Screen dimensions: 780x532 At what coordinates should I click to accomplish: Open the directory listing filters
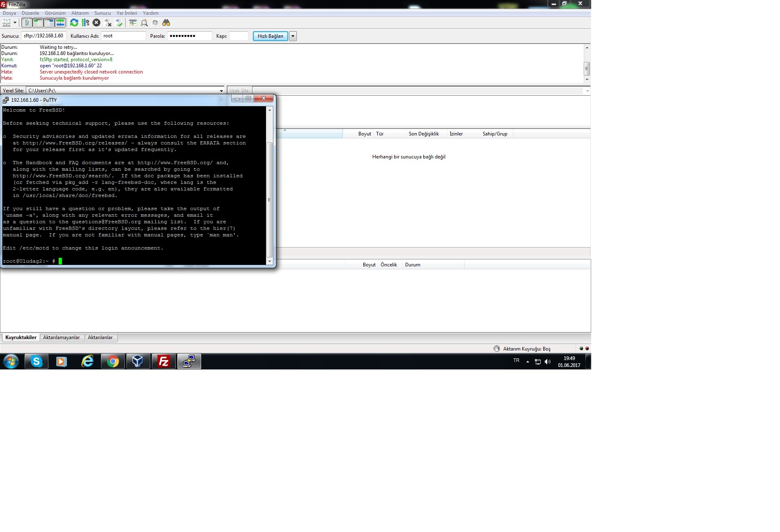click(x=133, y=23)
